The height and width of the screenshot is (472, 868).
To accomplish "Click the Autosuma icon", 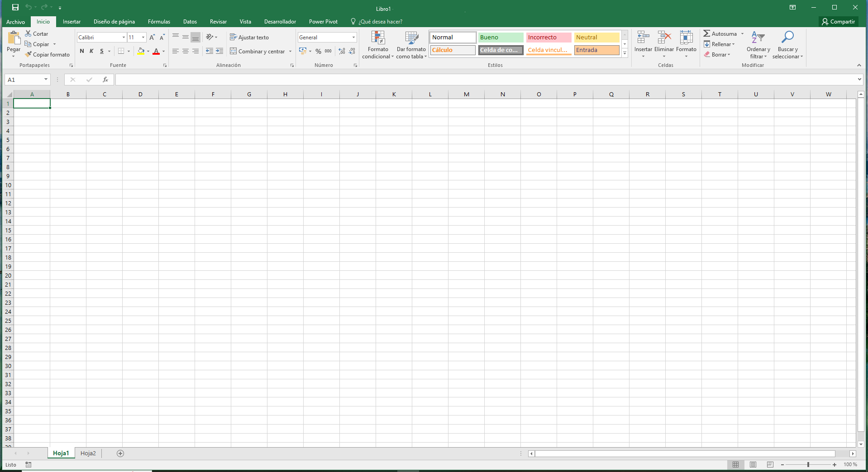I will click(x=708, y=33).
